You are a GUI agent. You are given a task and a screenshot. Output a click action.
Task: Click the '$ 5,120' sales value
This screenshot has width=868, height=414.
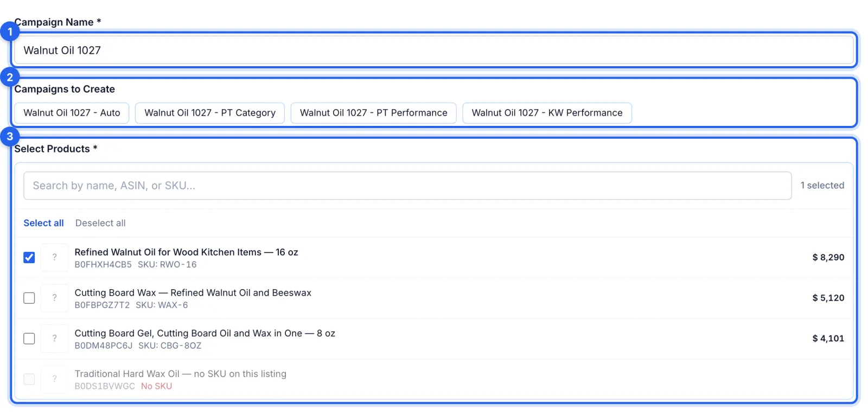[828, 298]
